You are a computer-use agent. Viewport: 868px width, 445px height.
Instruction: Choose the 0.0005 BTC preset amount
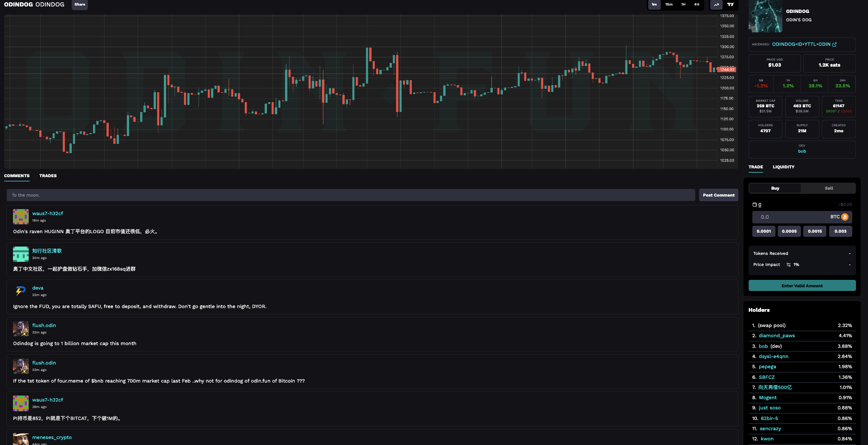pos(789,231)
